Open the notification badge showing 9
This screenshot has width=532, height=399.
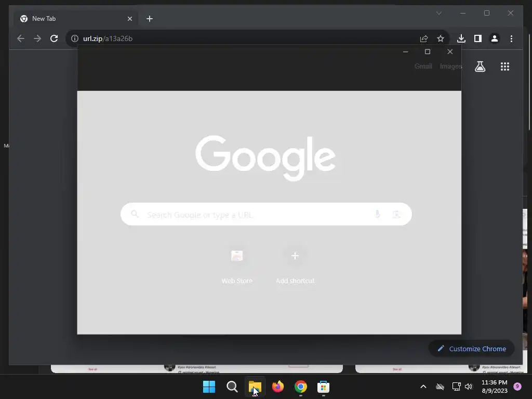(517, 387)
